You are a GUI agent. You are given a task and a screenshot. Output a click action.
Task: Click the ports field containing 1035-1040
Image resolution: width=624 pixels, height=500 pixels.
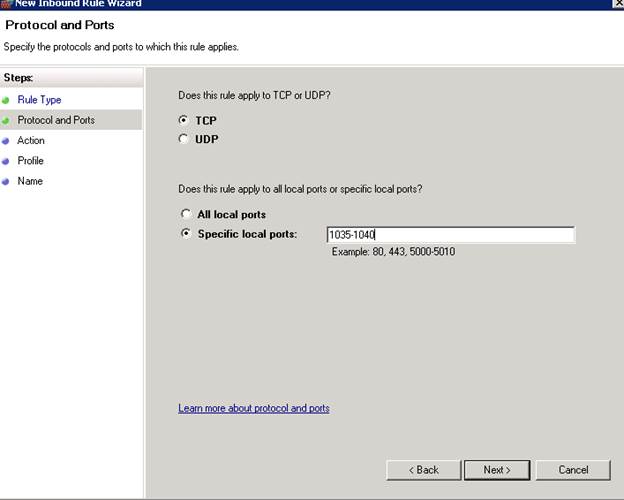[x=450, y=235]
